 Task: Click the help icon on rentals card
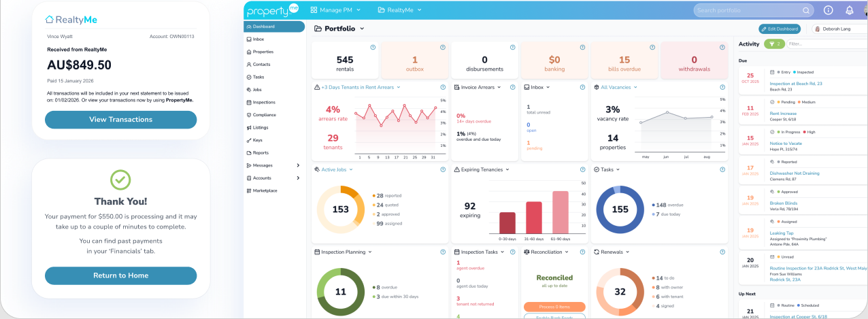pos(373,47)
